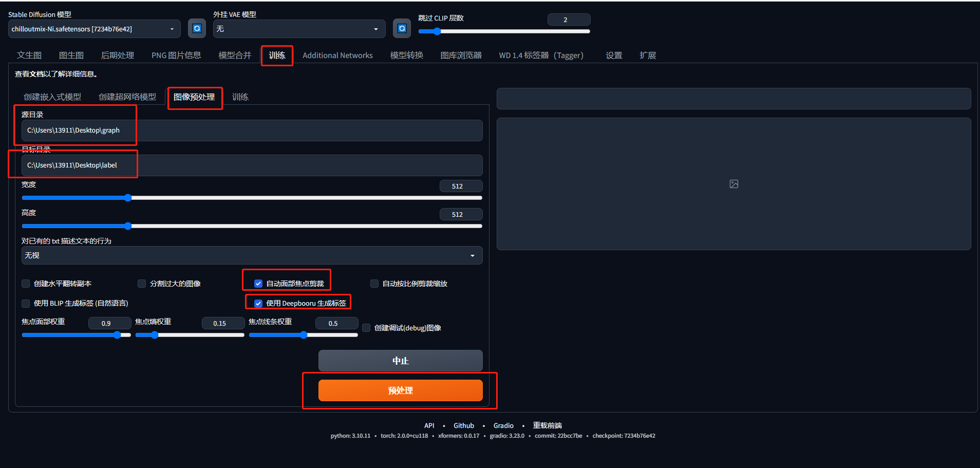This screenshot has width=980, height=468.
Task: Enable 自动按比例剪裁缩放 checkbox
Action: 374,284
